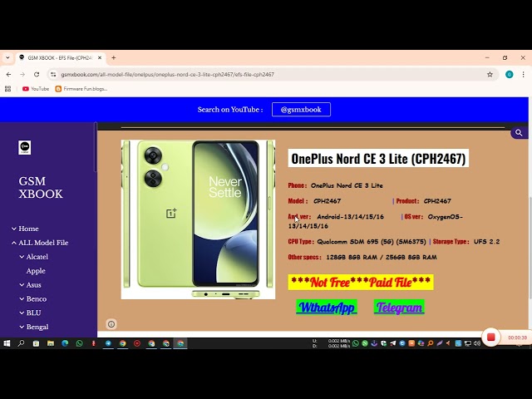Click the orange magnifier tray icon

tap(431, 343)
